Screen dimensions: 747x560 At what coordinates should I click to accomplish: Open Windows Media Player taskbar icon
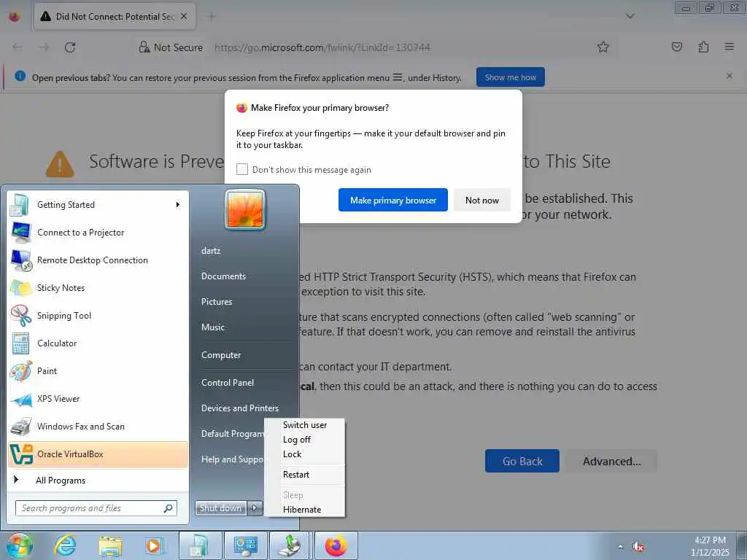coord(154,545)
